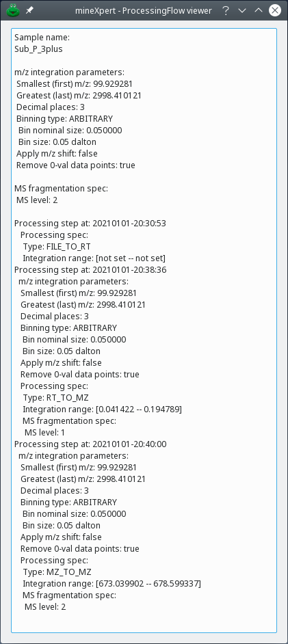Place cursor on sample name Sub_P_3plus
The image size is (288, 644).
point(38,49)
